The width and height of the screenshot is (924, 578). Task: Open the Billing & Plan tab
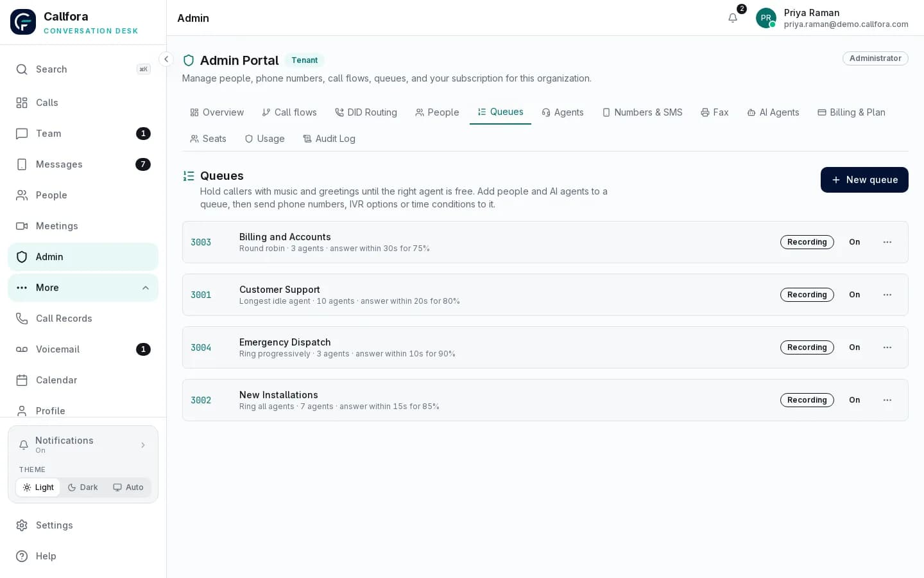click(851, 112)
